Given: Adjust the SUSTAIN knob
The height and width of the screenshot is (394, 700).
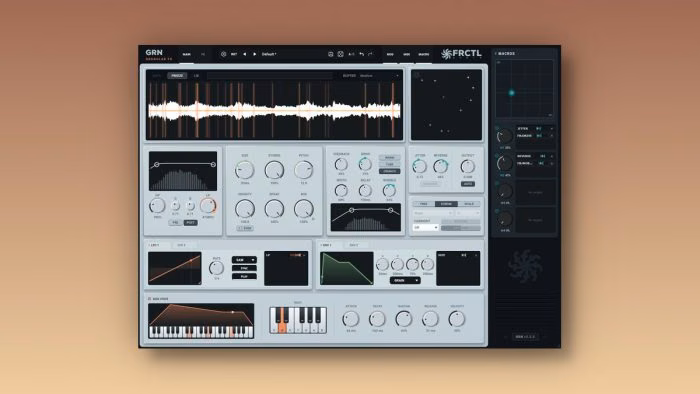Looking at the screenshot, I should (x=404, y=319).
